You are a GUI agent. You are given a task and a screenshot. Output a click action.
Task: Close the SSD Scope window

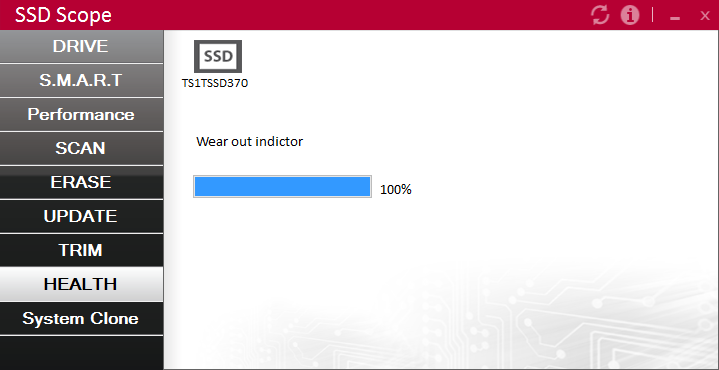click(x=705, y=16)
